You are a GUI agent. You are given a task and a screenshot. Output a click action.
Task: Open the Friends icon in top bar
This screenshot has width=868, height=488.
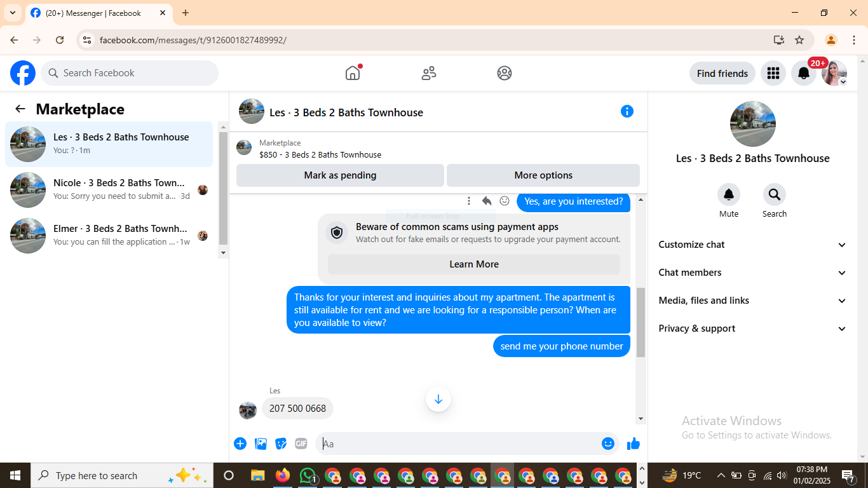pos(429,73)
